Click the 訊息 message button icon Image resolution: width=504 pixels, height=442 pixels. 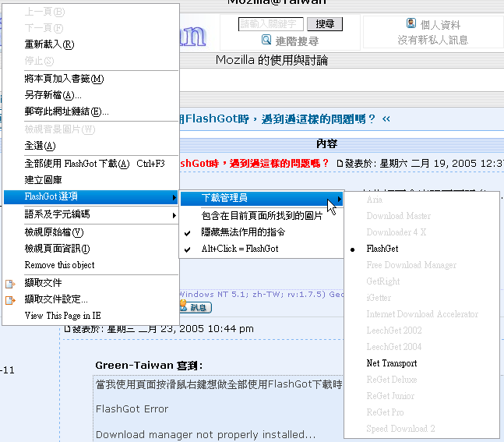[x=196, y=307]
